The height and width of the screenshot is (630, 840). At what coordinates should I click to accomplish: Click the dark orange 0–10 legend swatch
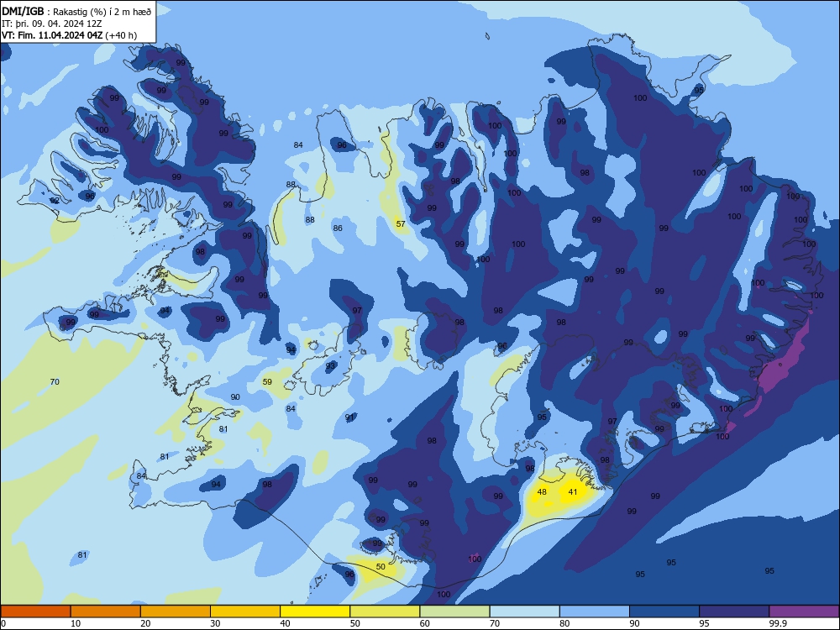point(35,612)
